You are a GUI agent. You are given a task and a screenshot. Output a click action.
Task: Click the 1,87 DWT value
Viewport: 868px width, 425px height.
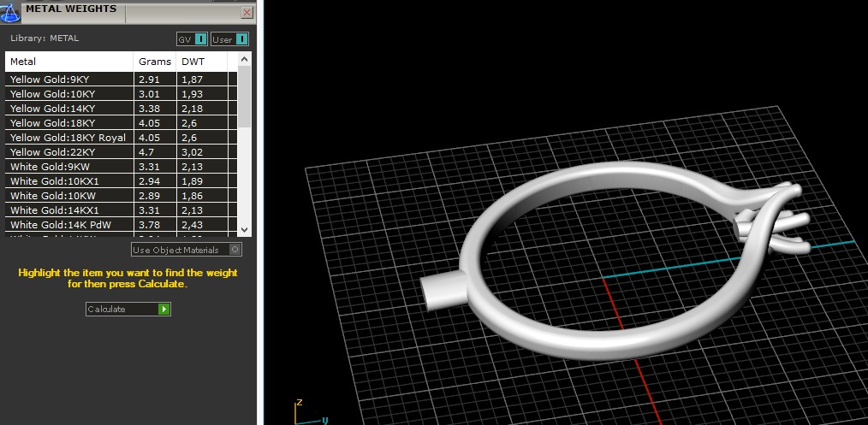(x=192, y=80)
